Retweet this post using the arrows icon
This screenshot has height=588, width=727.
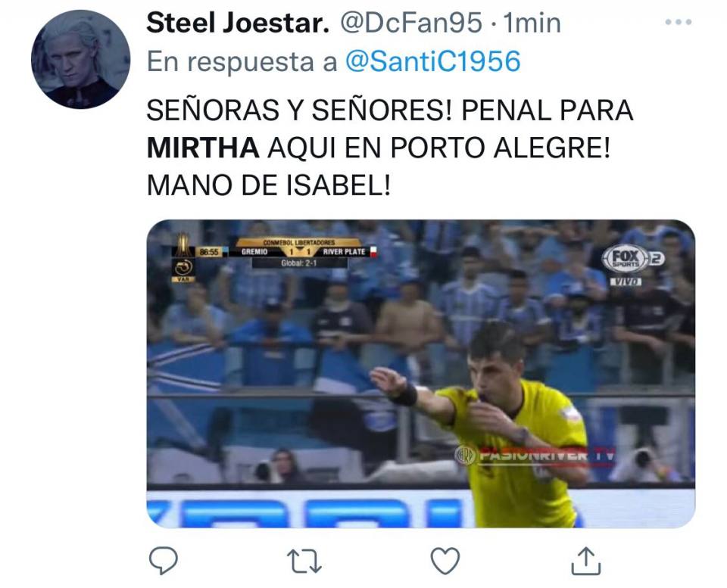tap(304, 561)
